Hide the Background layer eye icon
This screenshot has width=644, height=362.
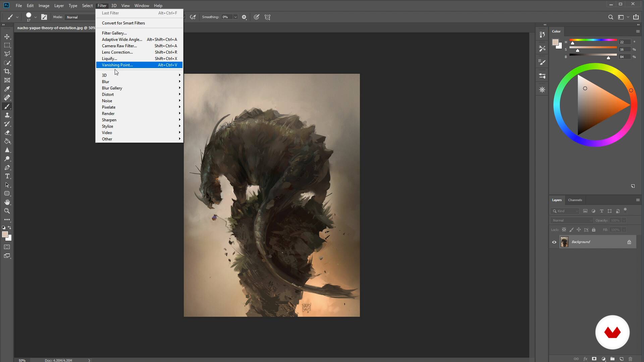pyautogui.click(x=554, y=242)
